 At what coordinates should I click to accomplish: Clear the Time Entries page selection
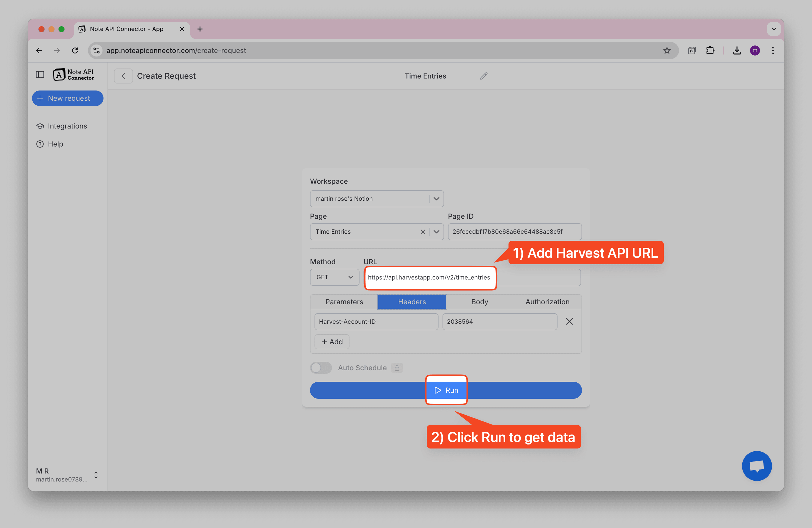[422, 231]
